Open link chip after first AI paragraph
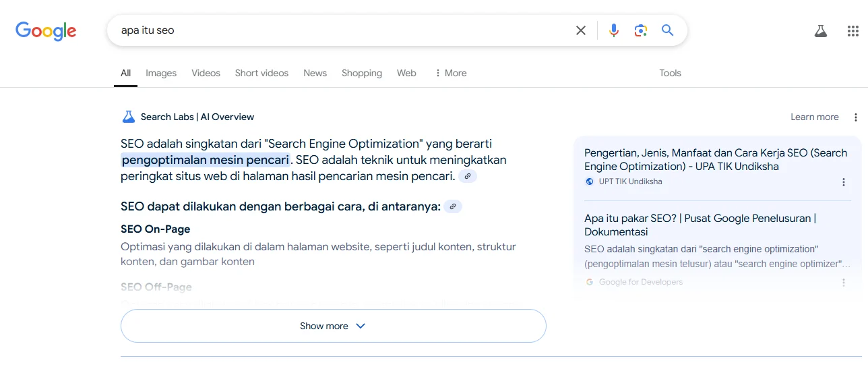Image resolution: width=868 pixels, height=369 pixels. tap(468, 176)
